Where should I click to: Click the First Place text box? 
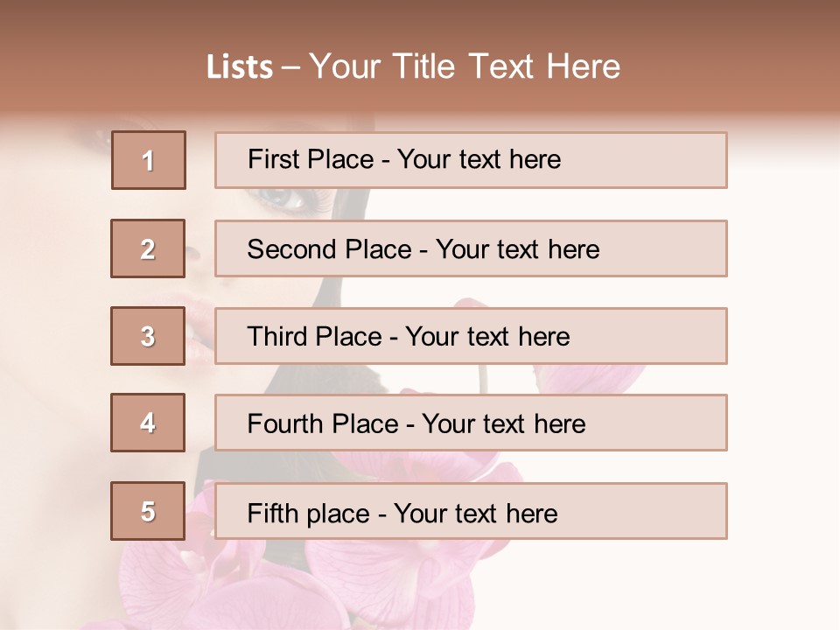pos(471,160)
